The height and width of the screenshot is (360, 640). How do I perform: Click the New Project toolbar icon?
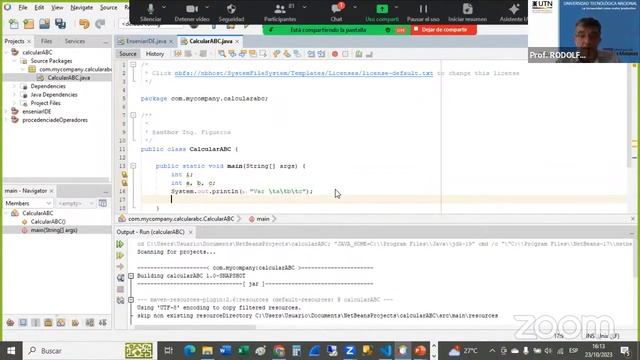click(x=29, y=24)
